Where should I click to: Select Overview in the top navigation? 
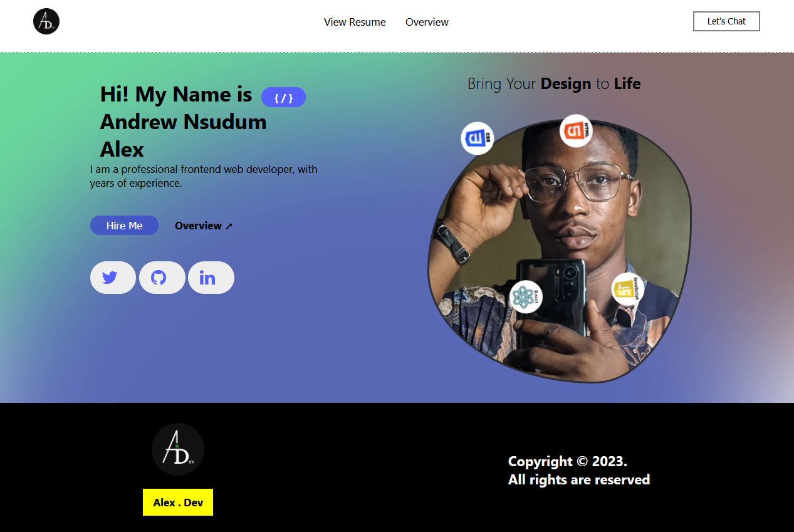coord(427,22)
